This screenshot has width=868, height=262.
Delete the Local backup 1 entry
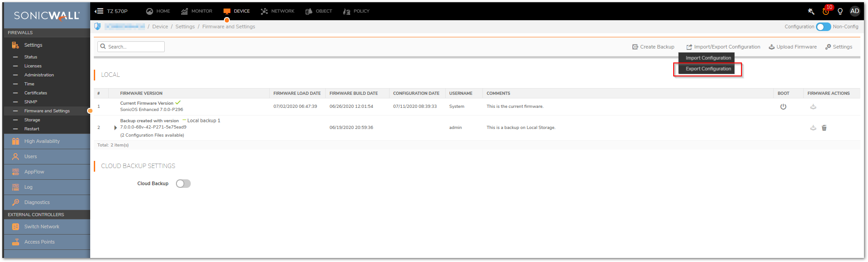824,128
